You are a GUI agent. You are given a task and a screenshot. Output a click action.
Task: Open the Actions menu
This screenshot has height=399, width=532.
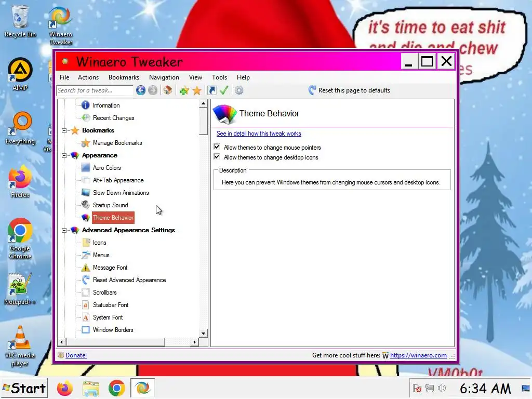tap(88, 77)
